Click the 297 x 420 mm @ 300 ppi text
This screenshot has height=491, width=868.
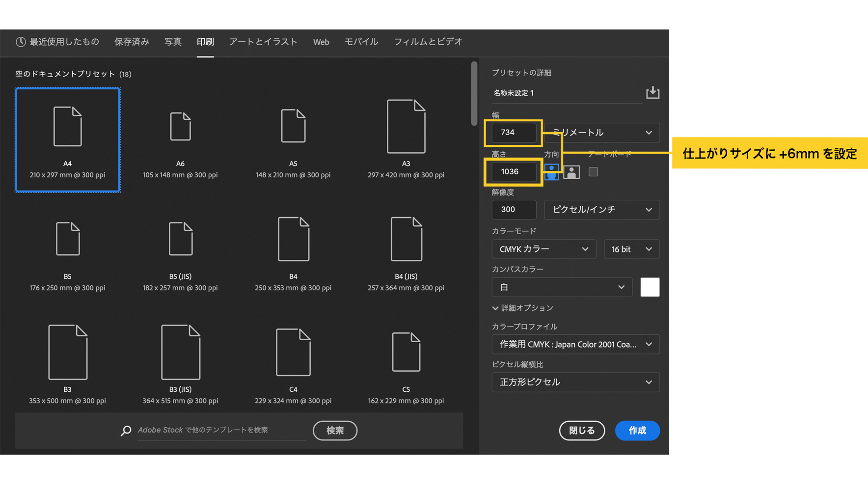pyautogui.click(x=406, y=175)
